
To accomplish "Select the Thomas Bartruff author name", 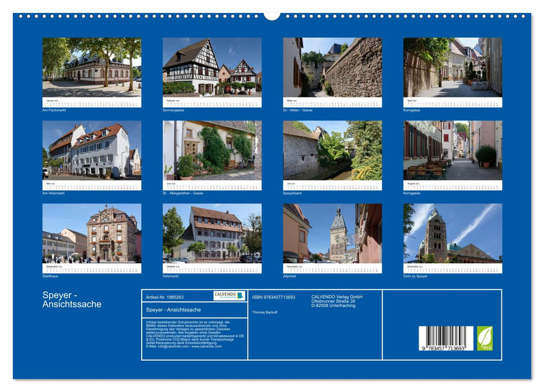I will [x=264, y=312].
